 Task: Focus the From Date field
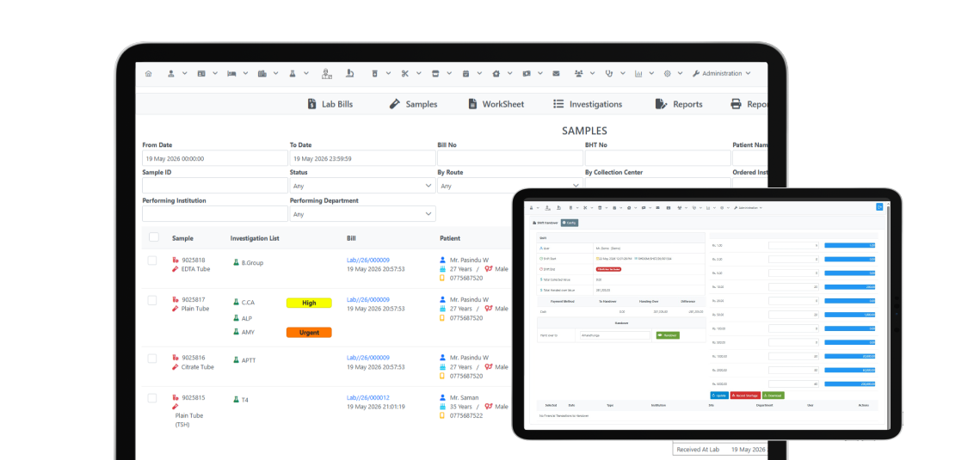[x=215, y=158]
